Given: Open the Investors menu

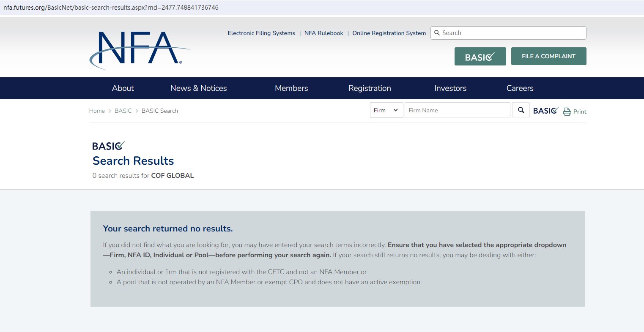Looking at the screenshot, I should tap(450, 88).
